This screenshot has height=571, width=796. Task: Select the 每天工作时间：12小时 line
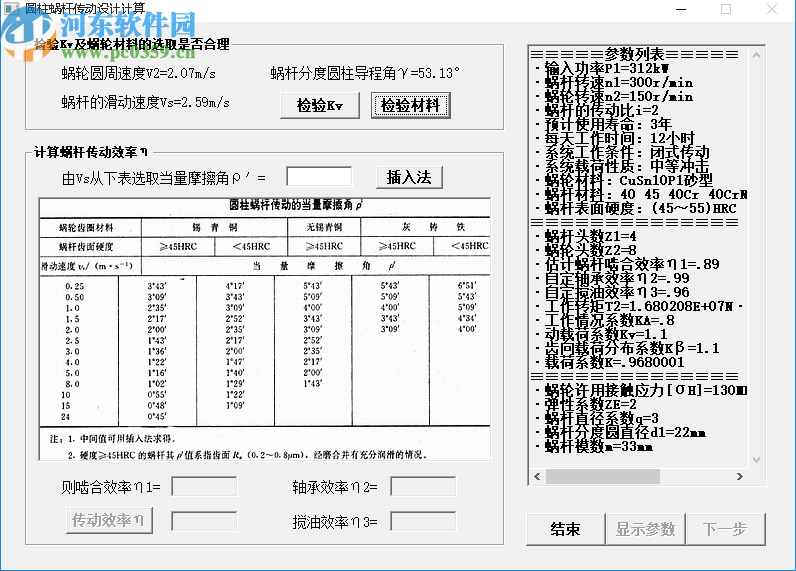click(615, 138)
